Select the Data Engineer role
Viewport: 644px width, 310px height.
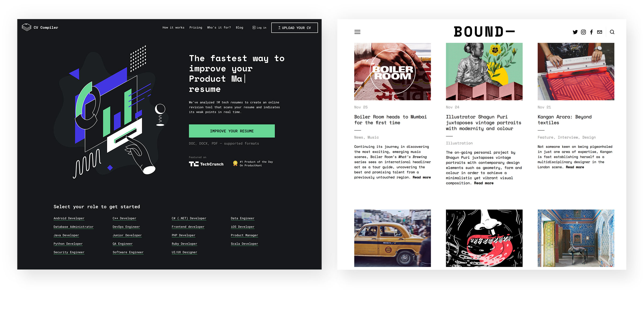[243, 218]
